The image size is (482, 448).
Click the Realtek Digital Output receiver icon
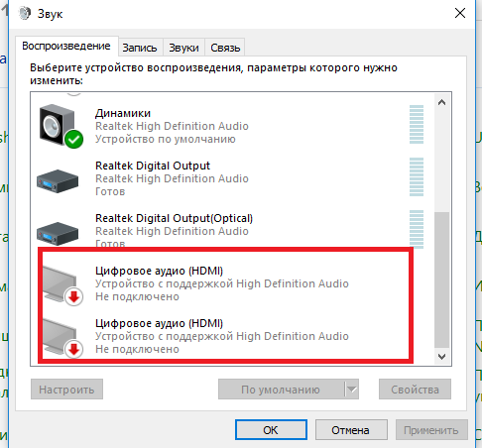pyautogui.click(x=58, y=181)
